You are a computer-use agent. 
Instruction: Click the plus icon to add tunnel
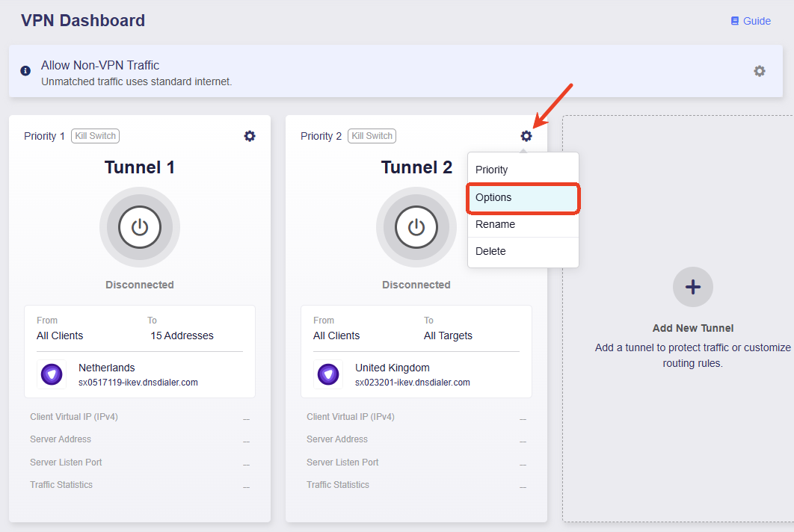[x=692, y=287]
